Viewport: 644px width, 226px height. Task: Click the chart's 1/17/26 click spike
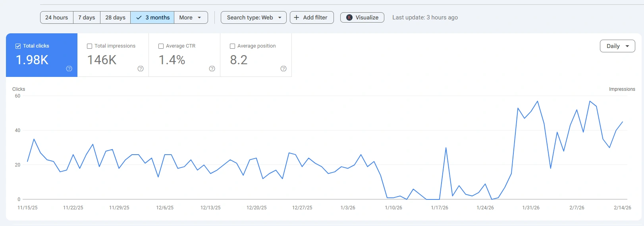pyautogui.click(x=446, y=148)
